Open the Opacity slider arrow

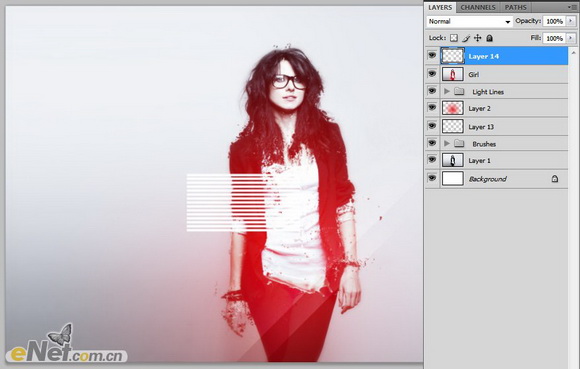click(571, 21)
